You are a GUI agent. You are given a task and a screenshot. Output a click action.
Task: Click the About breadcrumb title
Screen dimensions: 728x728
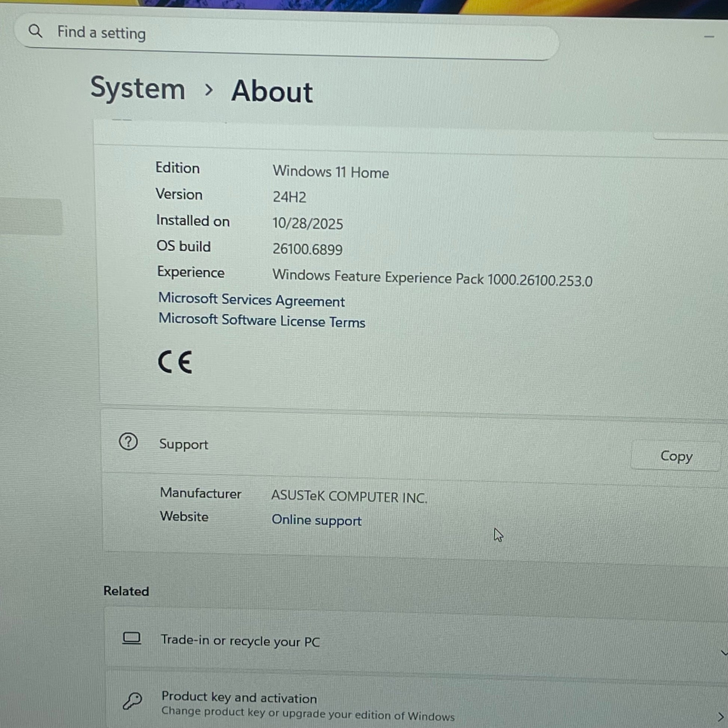[x=272, y=92]
